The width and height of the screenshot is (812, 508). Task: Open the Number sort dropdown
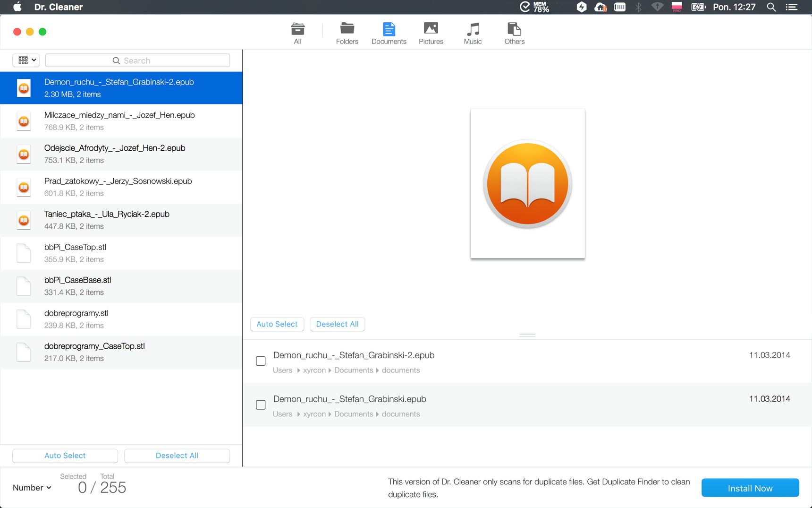coord(32,488)
